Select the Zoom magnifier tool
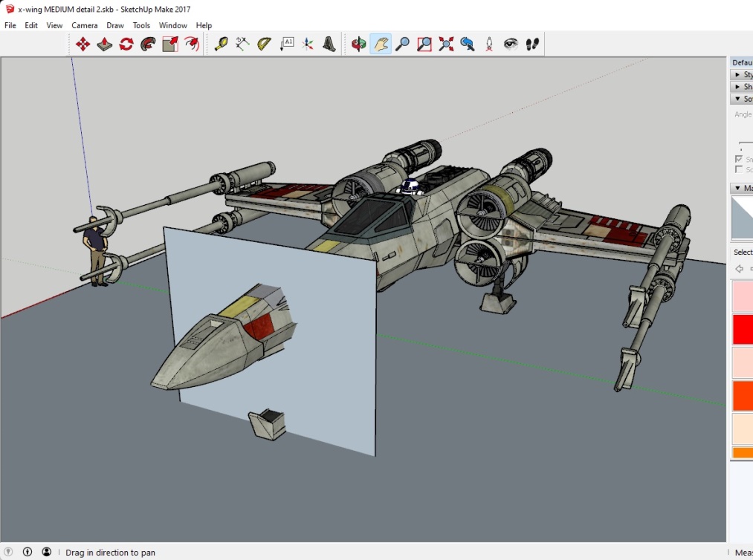The width and height of the screenshot is (753, 560). 402,44
